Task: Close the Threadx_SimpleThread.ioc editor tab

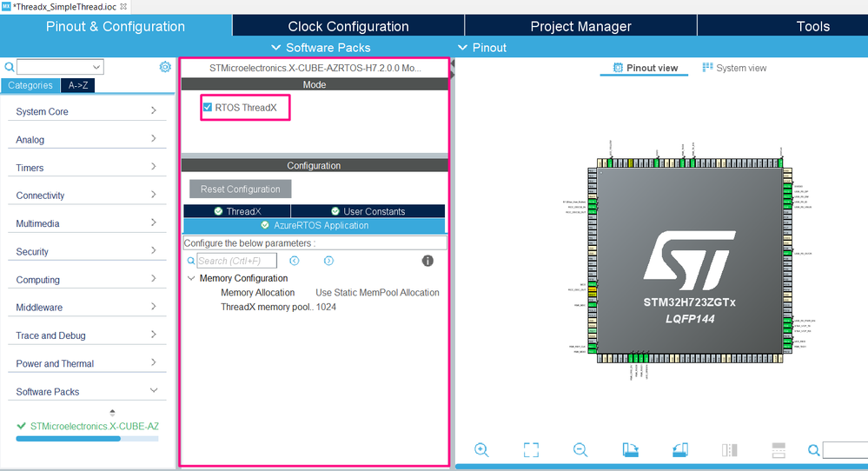Action: pos(123,7)
